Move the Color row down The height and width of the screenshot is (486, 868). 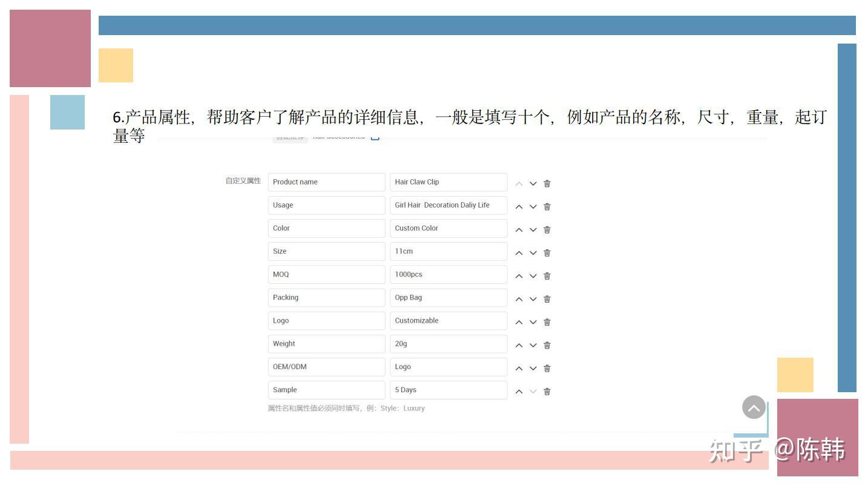click(533, 229)
